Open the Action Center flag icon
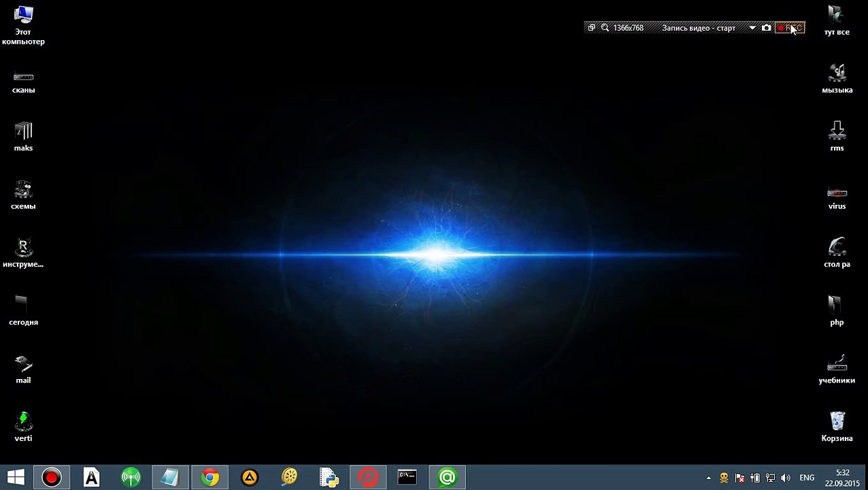The width and height of the screenshot is (868, 490). click(739, 478)
